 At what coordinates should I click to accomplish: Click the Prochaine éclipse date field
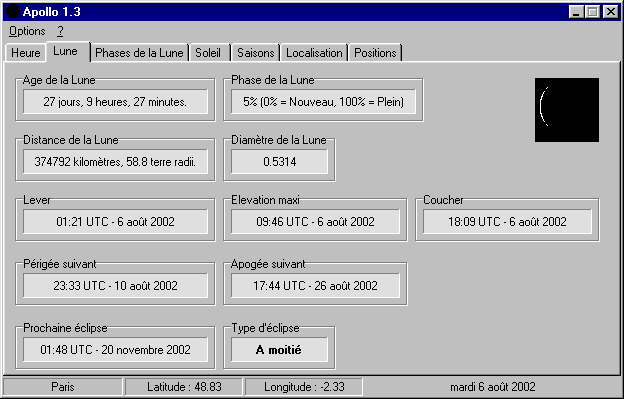click(115, 350)
